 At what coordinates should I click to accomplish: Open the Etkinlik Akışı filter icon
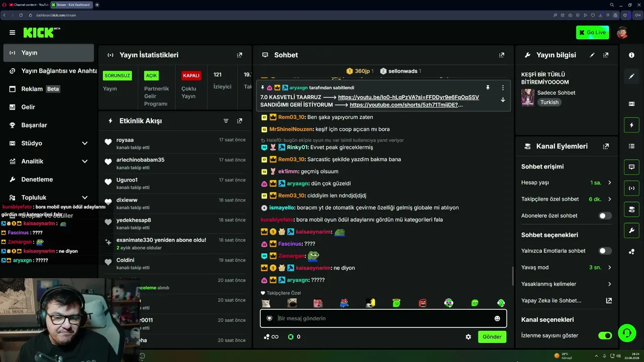click(x=226, y=121)
